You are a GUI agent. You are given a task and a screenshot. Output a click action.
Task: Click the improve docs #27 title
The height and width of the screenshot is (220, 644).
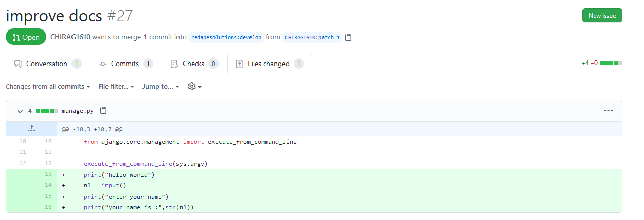tap(69, 16)
